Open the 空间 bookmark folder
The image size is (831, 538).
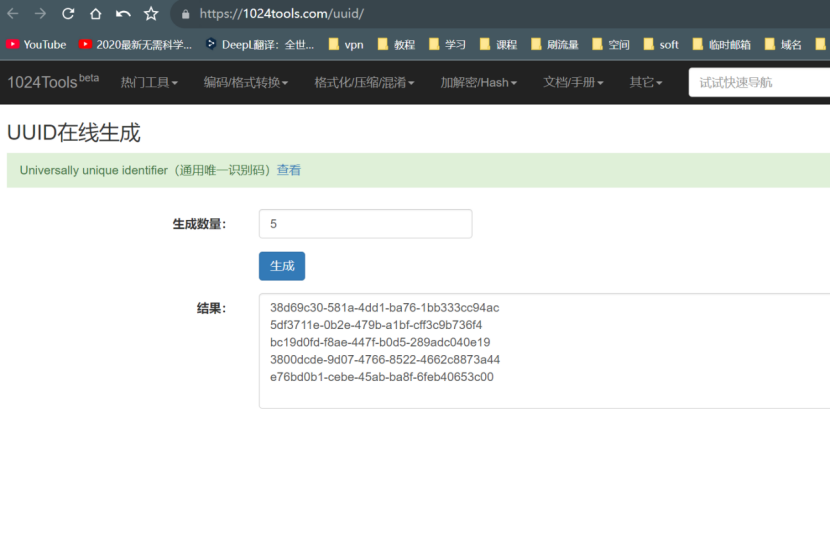click(x=611, y=45)
